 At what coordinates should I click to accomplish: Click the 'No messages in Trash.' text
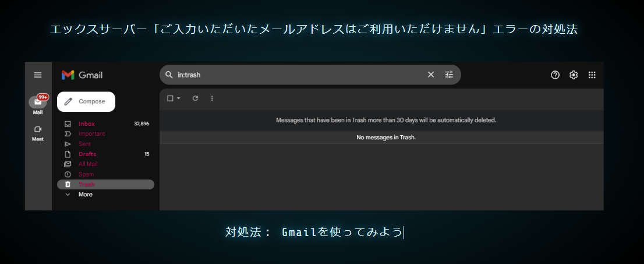pyautogui.click(x=386, y=138)
